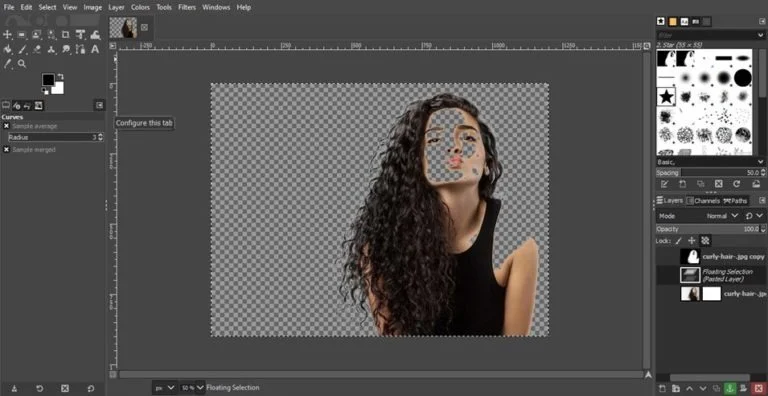This screenshot has width=768, height=396.
Task: Open the Brushes tab in right dock
Action: [661, 21]
